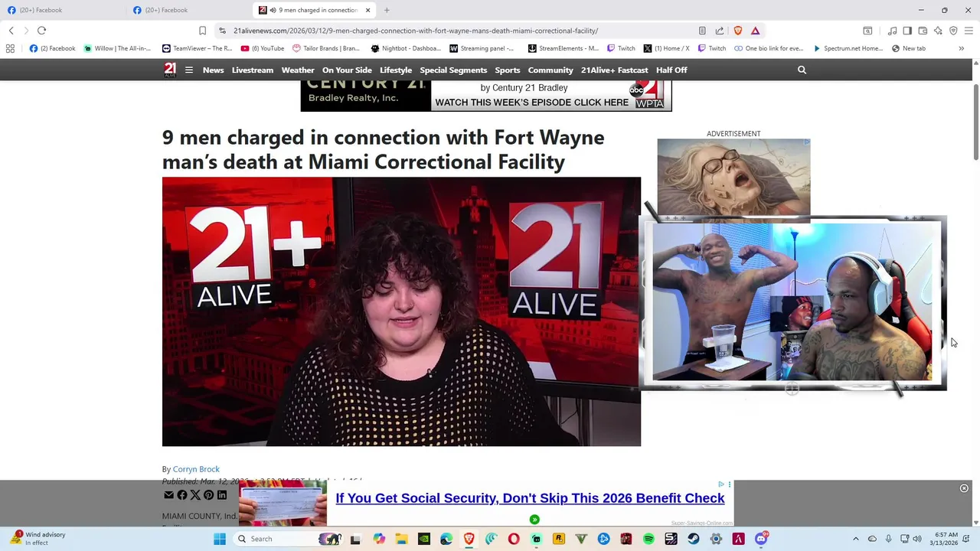Open Special Segments menu item
This screenshot has height=551, width=980.
click(453, 70)
